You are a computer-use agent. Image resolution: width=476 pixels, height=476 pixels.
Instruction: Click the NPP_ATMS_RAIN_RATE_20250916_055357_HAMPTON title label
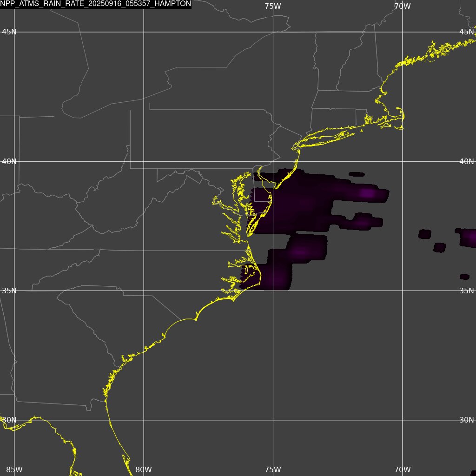tap(96, 4)
